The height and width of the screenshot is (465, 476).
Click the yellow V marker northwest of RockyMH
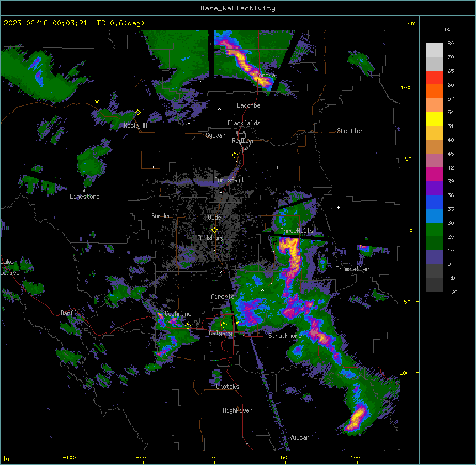tap(97, 102)
